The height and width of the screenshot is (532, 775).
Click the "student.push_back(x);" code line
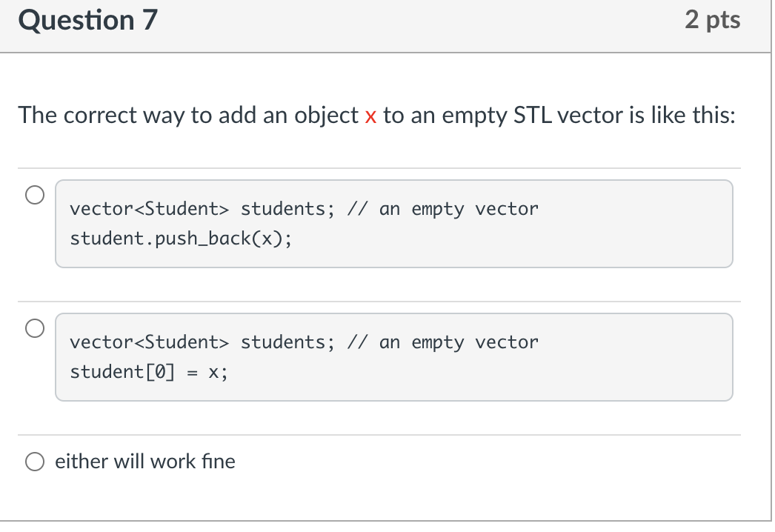click(181, 239)
